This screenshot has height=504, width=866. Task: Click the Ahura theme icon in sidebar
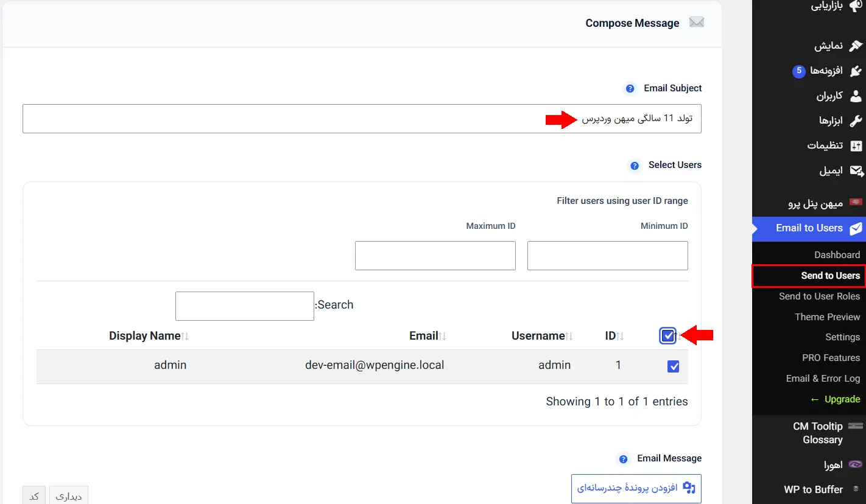click(x=855, y=464)
